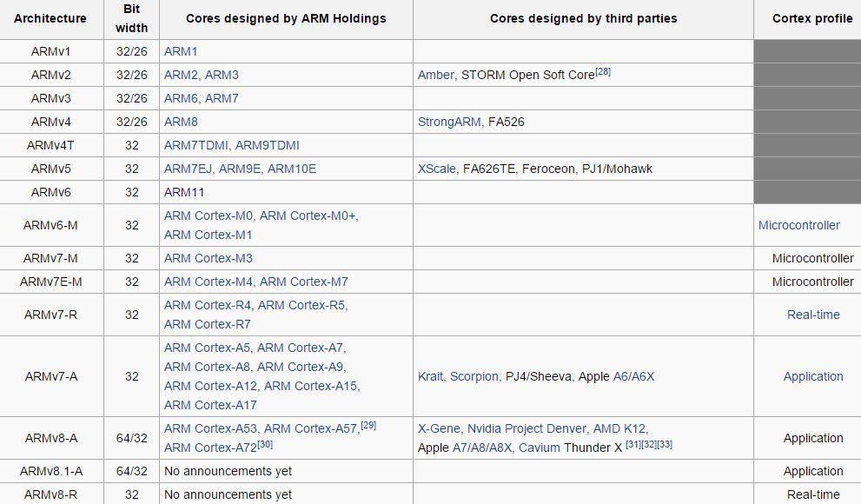
Task: Click the Bit width column header
Action: 132,19
